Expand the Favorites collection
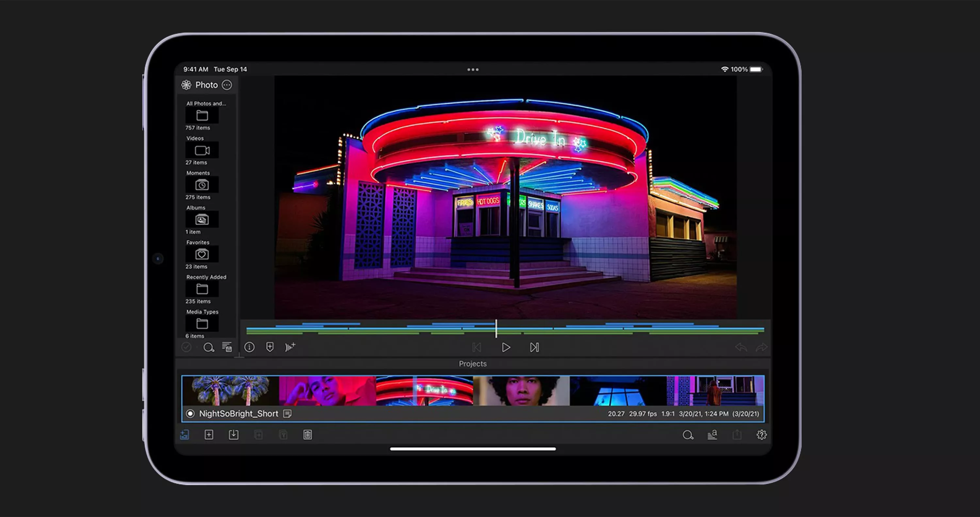This screenshot has width=980, height=517. coord(202,254)
